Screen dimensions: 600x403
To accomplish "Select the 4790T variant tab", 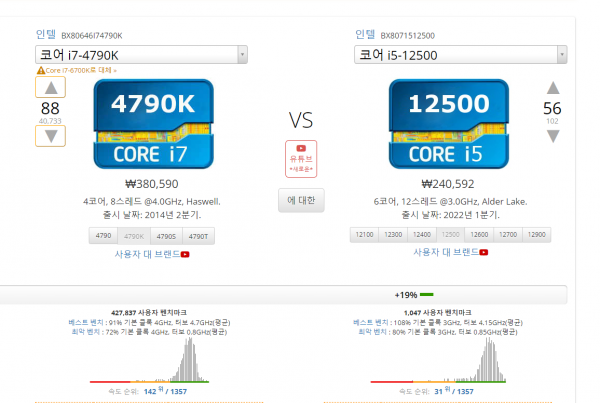I will [198, 236].
